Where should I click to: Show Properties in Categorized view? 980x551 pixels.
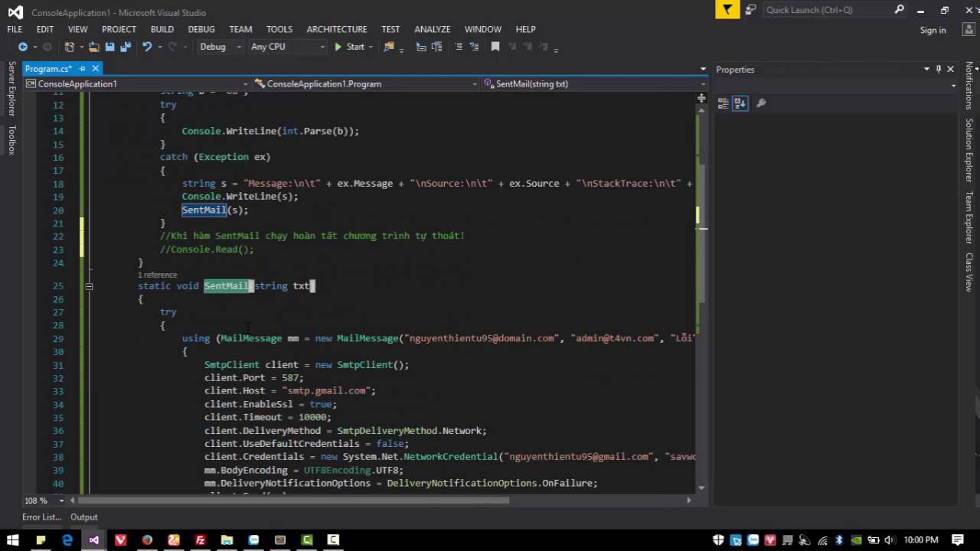tap(723, 103)
